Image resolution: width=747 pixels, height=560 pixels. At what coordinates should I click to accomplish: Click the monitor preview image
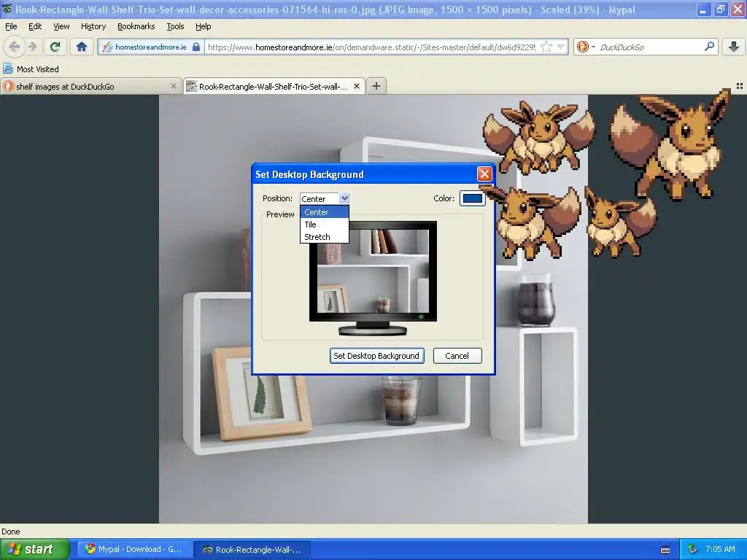[373, 278]
